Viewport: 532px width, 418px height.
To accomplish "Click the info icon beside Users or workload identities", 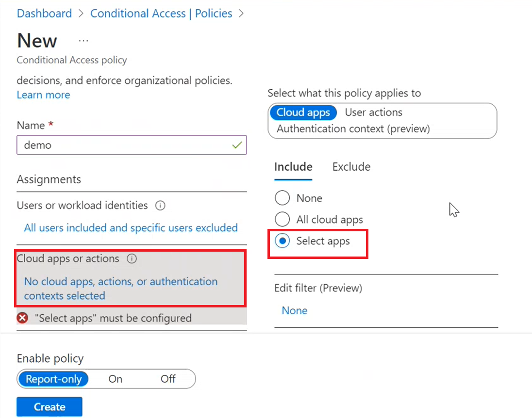I will tap(160, 205).
